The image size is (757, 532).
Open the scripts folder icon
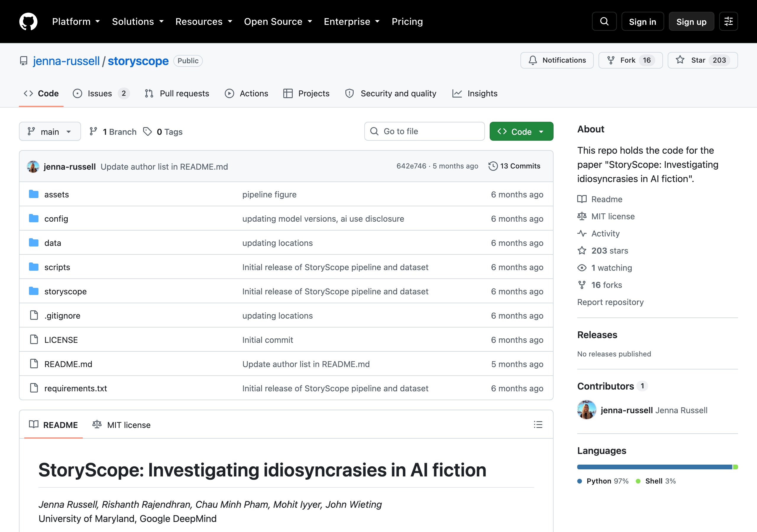point(34,267)
